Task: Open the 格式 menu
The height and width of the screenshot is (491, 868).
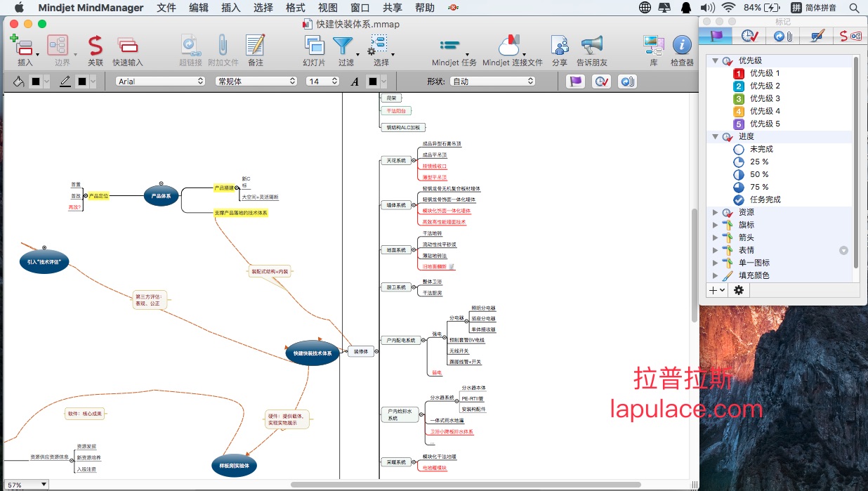Action: [295, 8]
